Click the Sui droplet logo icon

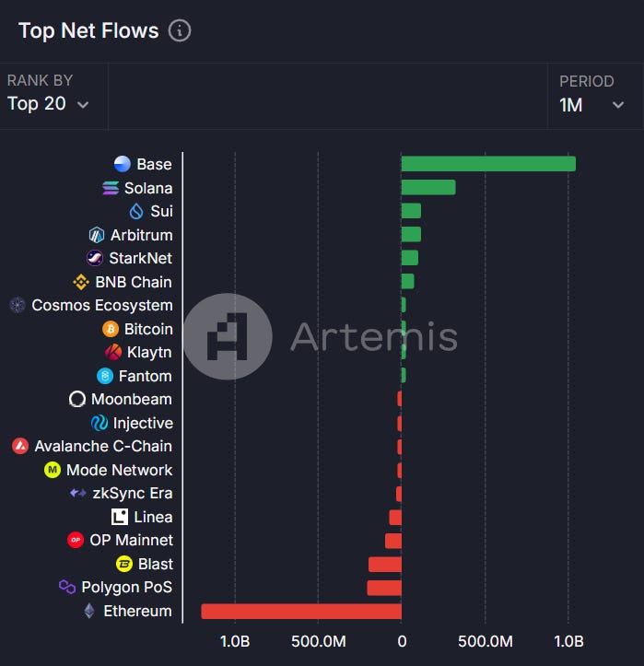tap(136, 211)
